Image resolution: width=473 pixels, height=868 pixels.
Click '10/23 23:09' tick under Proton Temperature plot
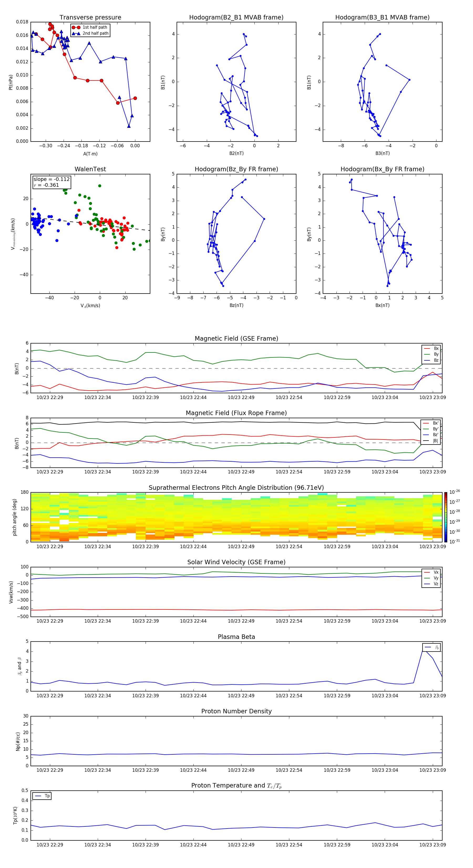[x=433, y=845]
